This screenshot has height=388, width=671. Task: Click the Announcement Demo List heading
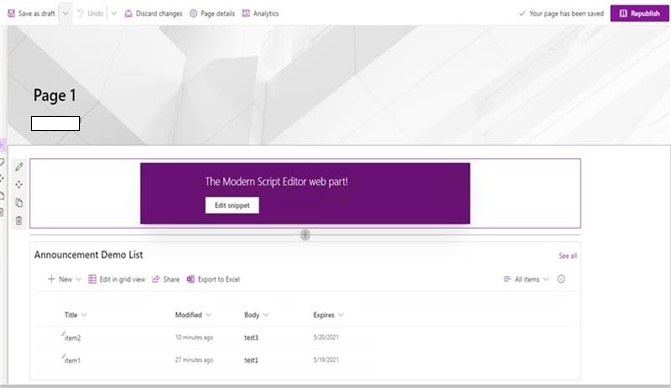click(89, 255)
